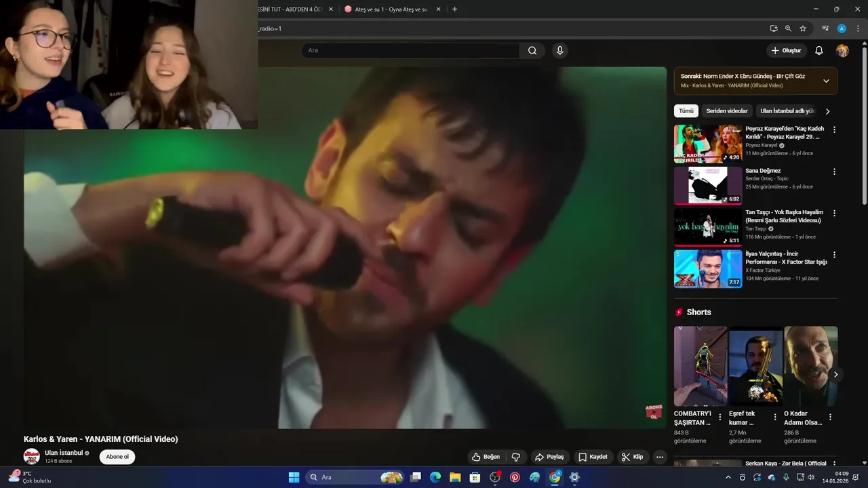Screen dimensions: 868x488
Task: Click Windows taskbar search box
Action: click(355, 477)
